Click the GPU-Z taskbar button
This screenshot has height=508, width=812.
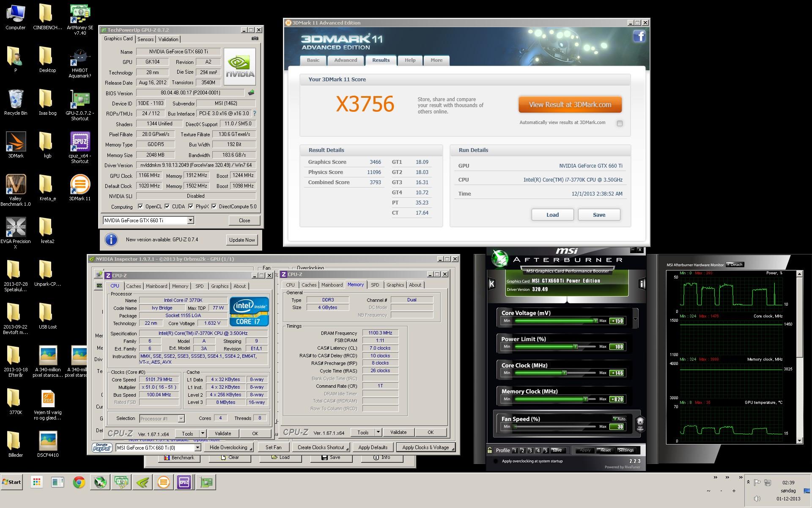(x=206, y=482)
